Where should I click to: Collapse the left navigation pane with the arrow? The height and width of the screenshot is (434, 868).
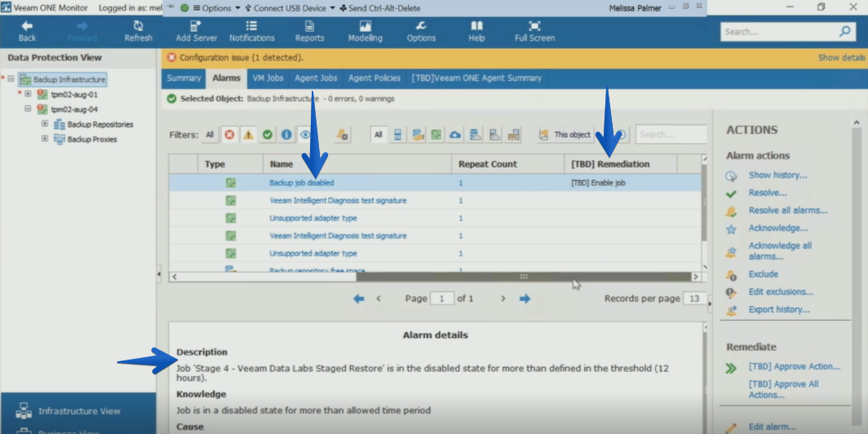click(159, 274)
